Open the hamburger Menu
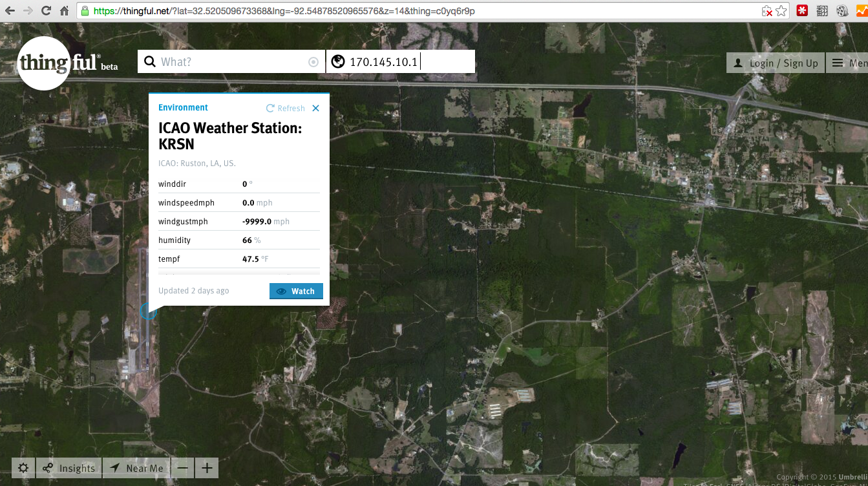 click(848, 63)
